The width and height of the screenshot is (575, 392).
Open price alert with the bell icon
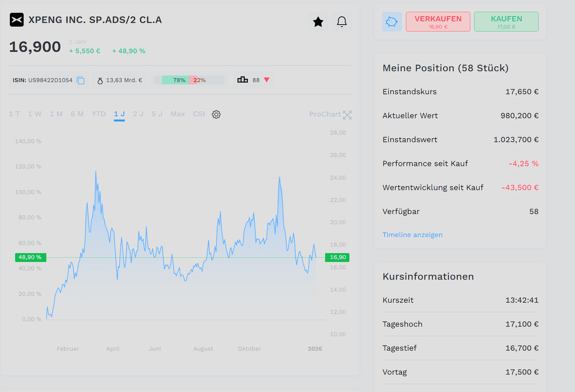coord(342,22)
